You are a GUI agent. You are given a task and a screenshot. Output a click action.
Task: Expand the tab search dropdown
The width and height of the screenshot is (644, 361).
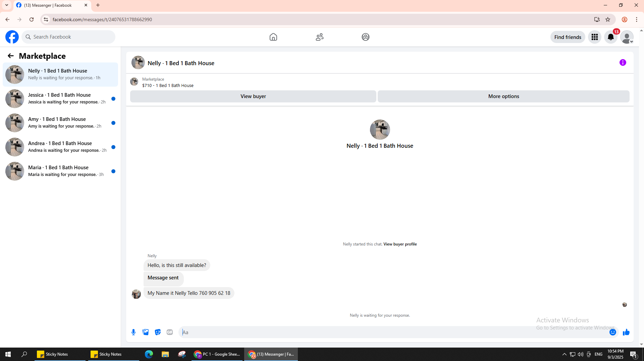pos(7,5)
